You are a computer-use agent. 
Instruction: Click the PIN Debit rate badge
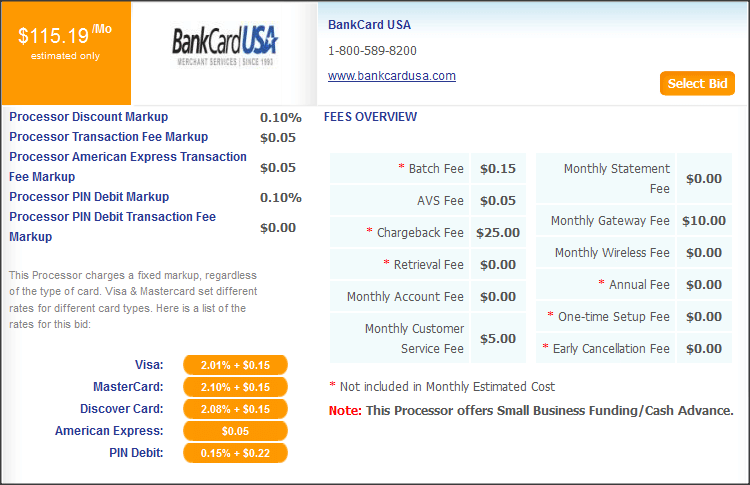coord(235,453)
